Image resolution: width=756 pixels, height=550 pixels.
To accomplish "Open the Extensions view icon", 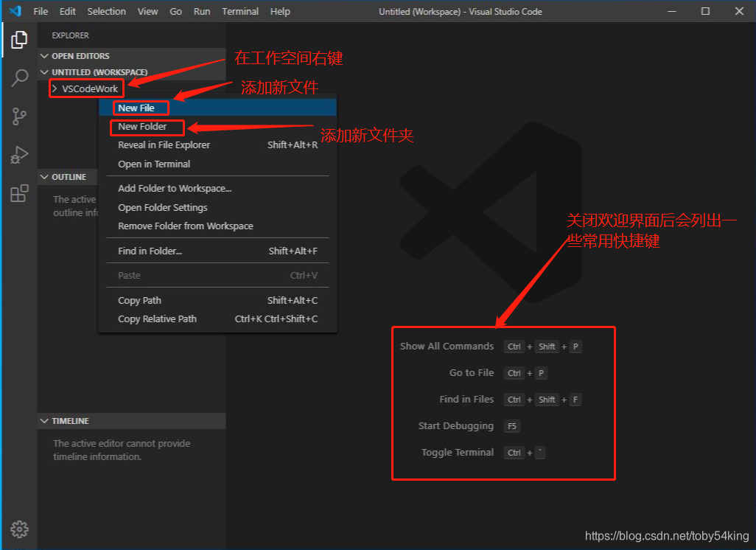I will coord(19,193).
